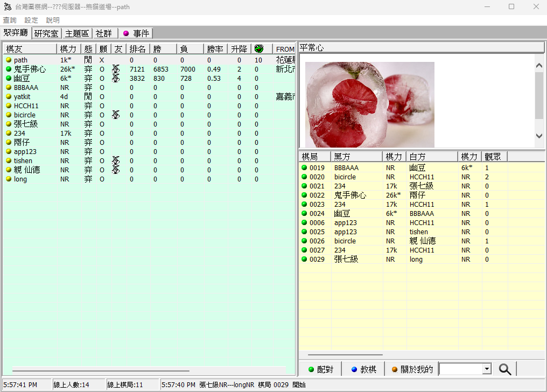Sort games by 觀眾 column header
This screenshot has width=547, height=392.
(x=493, y=157)
